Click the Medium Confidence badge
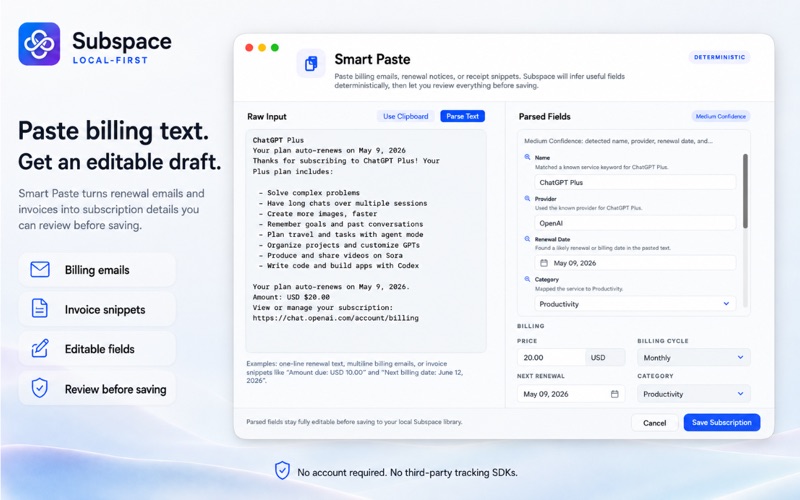The width and height of the screenshot is (800, 500). click(x=720, y=116)
